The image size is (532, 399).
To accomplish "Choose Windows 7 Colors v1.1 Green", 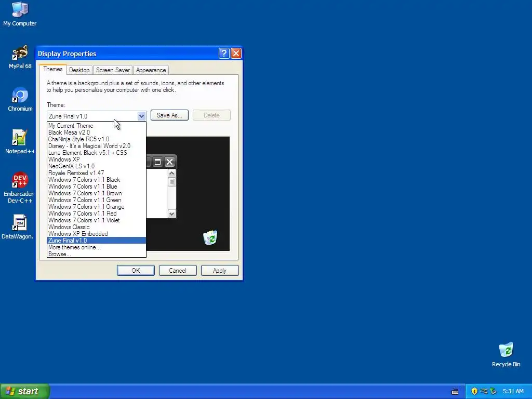I will 96,200.
